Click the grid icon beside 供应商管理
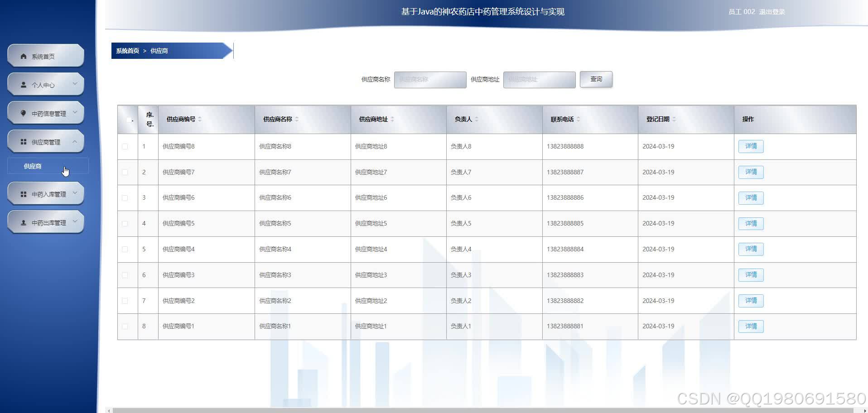 click(x=24, y=142)
